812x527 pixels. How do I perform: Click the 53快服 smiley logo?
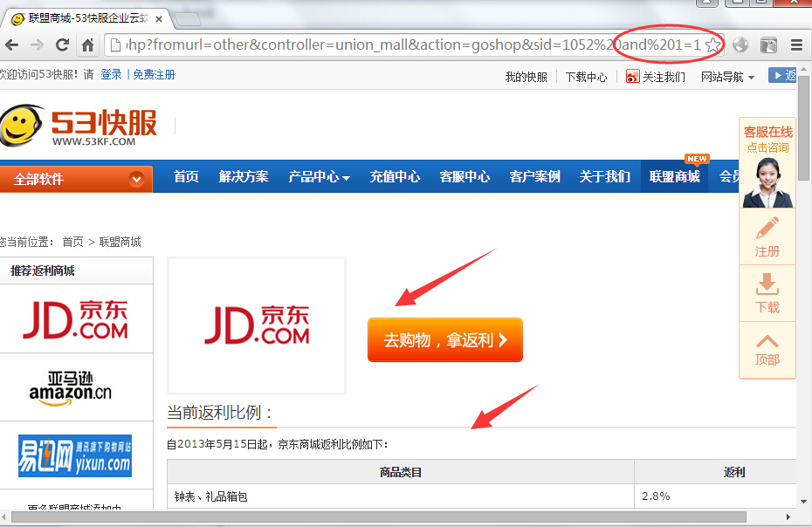pyautogui.click(x=21, y=125)
